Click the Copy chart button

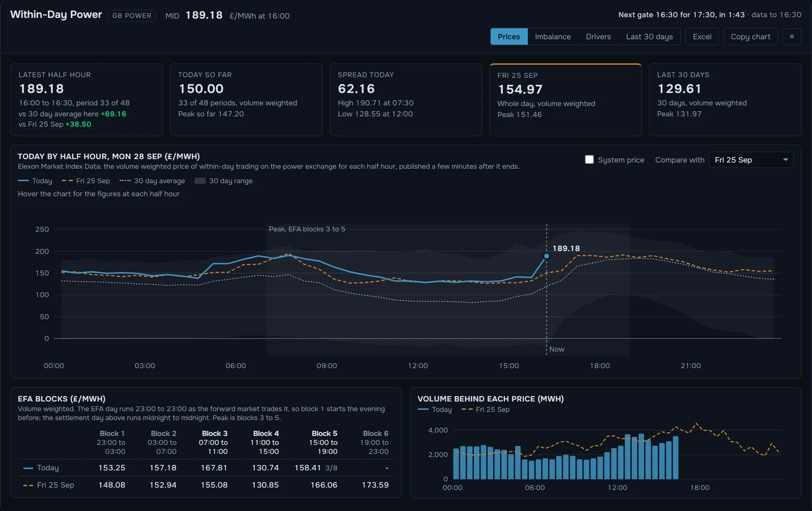(750, 37)
